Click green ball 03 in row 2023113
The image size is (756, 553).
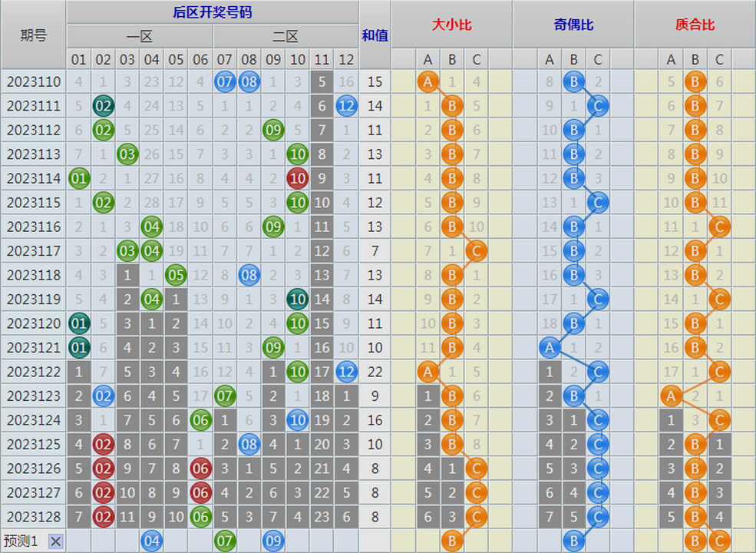click(127, 154)
